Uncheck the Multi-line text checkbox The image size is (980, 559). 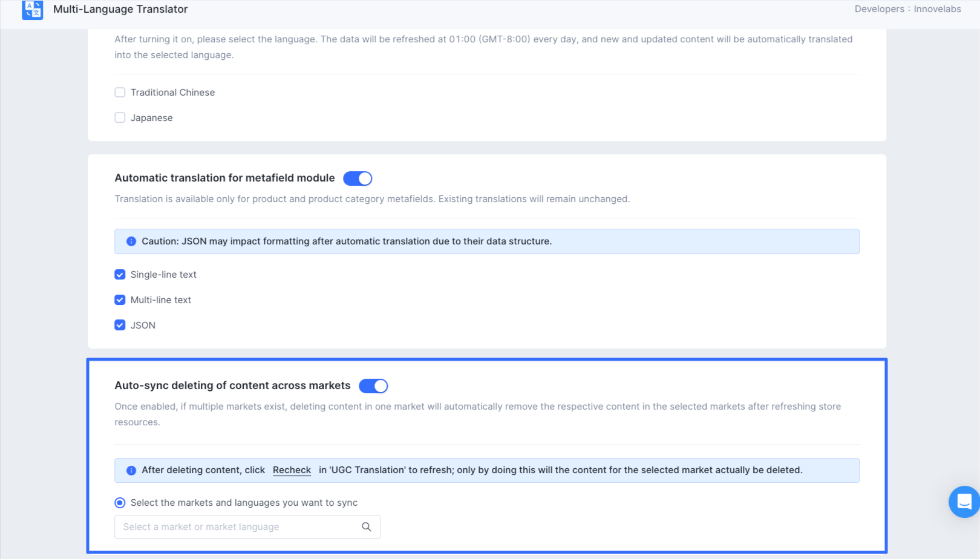click(120, 300)
